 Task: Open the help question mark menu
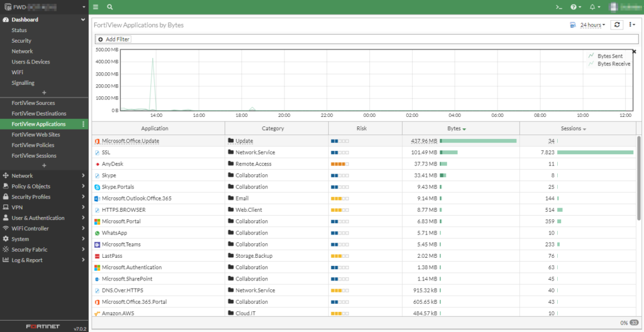tap(575, 7)
